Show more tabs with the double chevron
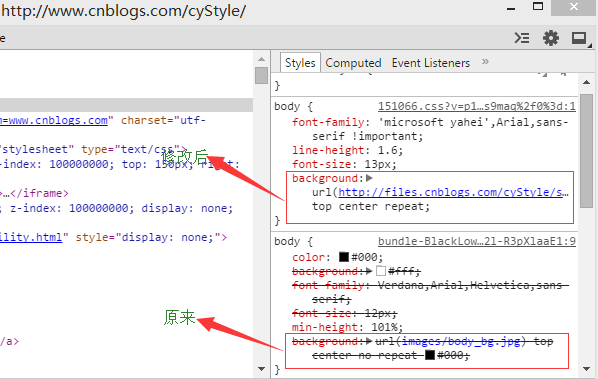The width and height of the screenshot is (598, 379). coord(485,62)
